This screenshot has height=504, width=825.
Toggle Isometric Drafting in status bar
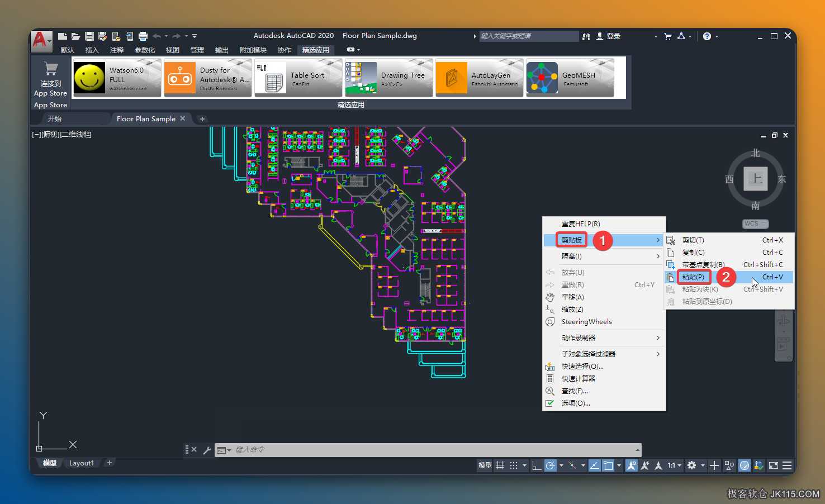click(572, 465)
